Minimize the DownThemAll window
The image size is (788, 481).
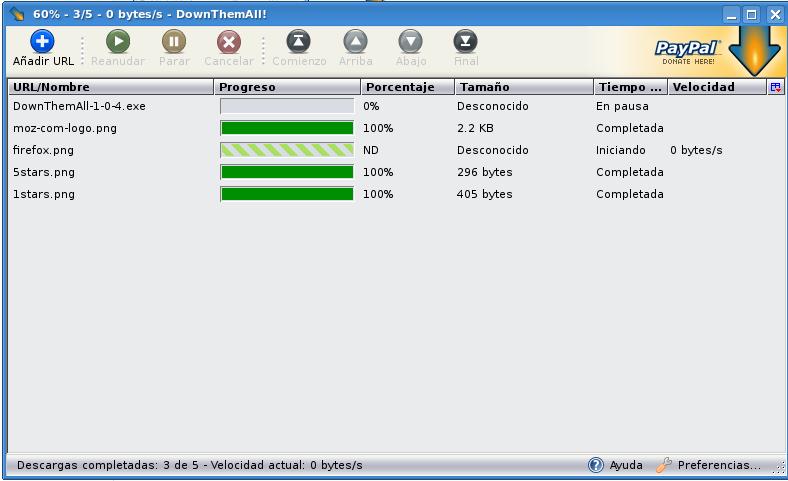[731, 15]
